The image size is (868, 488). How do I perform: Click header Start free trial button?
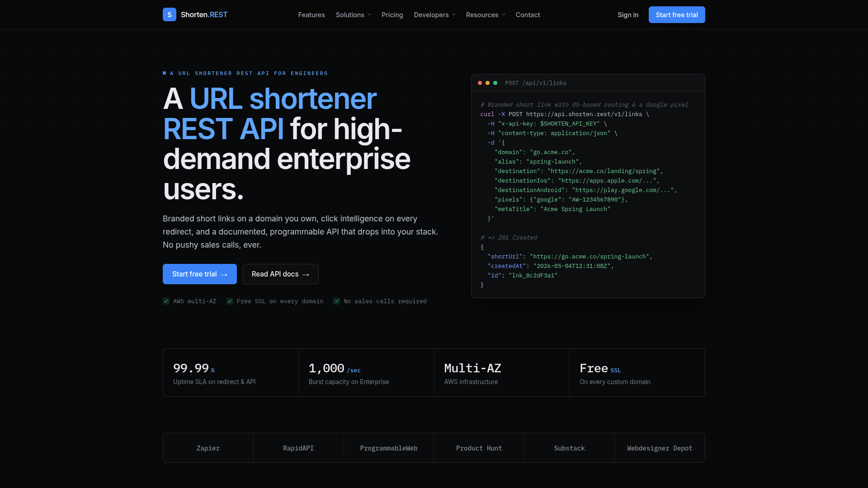[677, 15]
